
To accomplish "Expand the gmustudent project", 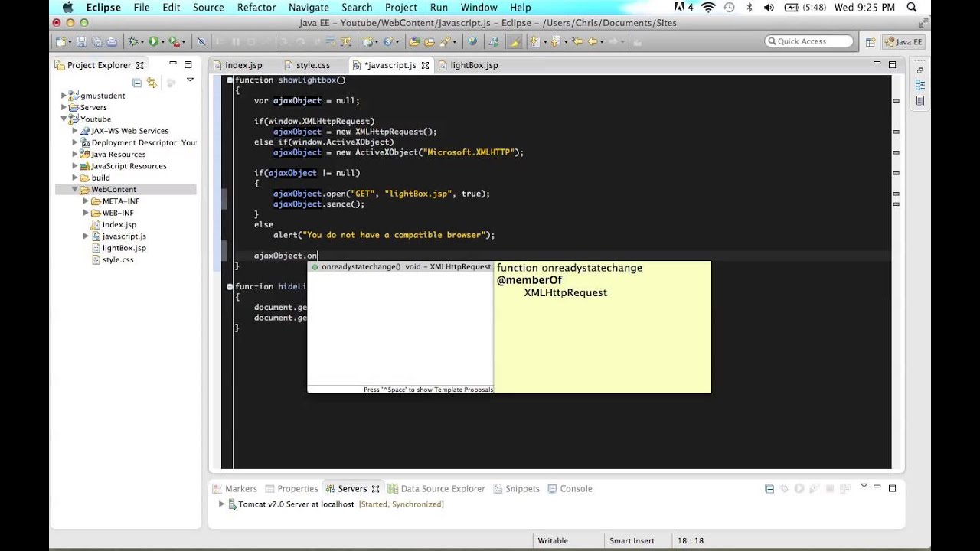I will click(64, 96).
